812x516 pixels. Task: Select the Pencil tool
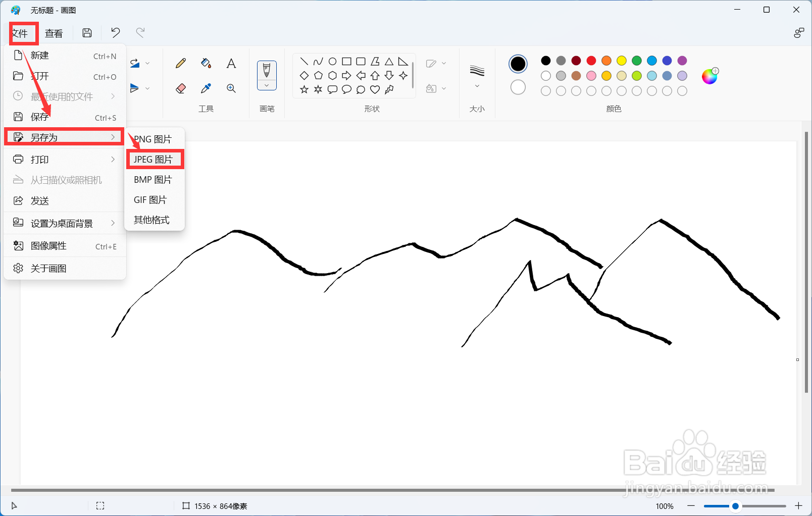coord(181,63)
